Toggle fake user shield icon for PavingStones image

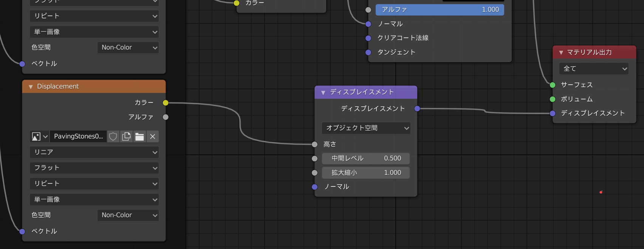[113, 137]
